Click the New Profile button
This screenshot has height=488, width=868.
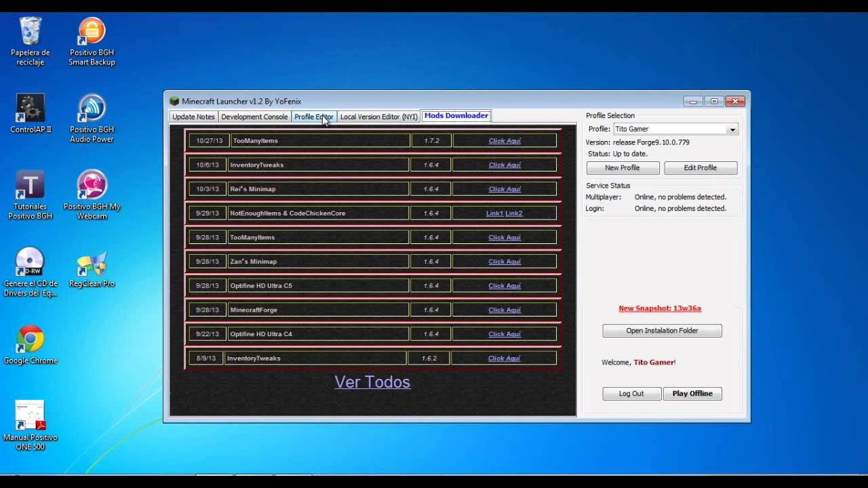623,168
